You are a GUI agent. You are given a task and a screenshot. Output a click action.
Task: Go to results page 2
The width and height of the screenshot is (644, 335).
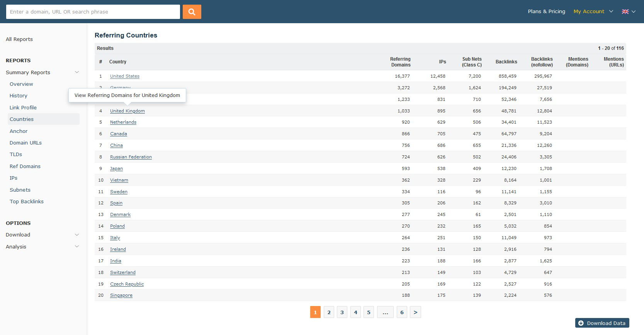point(329,312)
